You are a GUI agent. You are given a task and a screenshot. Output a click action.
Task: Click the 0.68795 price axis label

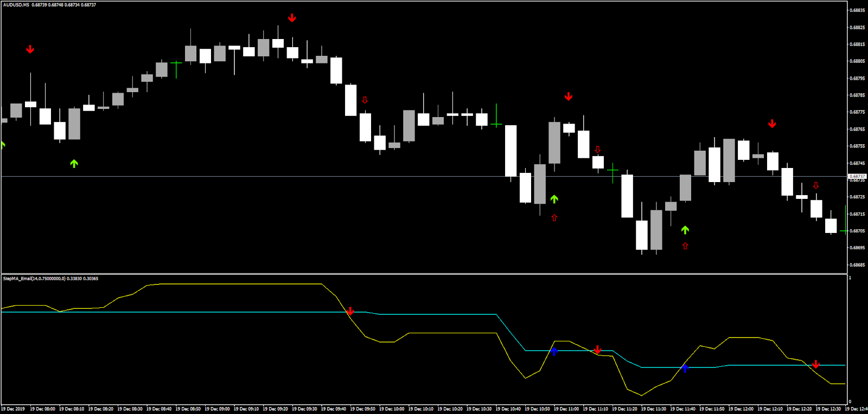coord(857,78)
